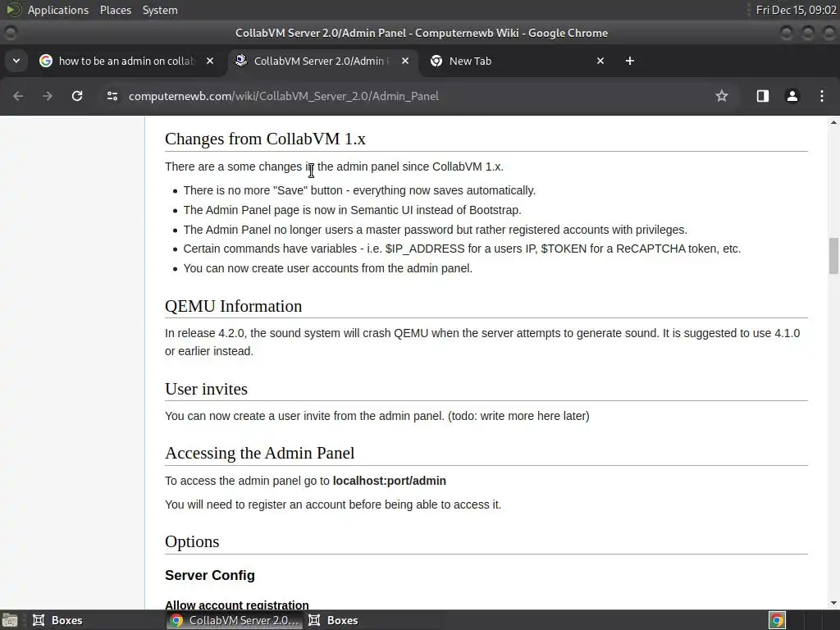Open the Chrome profile menu

click(792, 96)
